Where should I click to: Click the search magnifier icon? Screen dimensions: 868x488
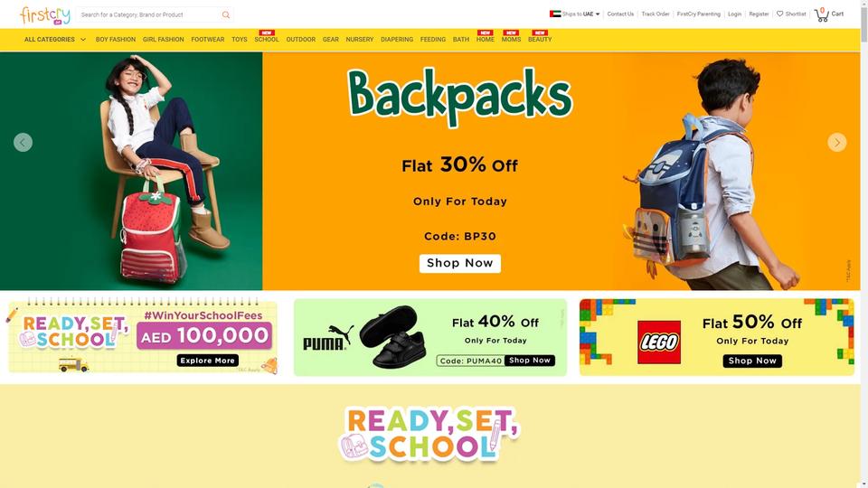point(226,15)
